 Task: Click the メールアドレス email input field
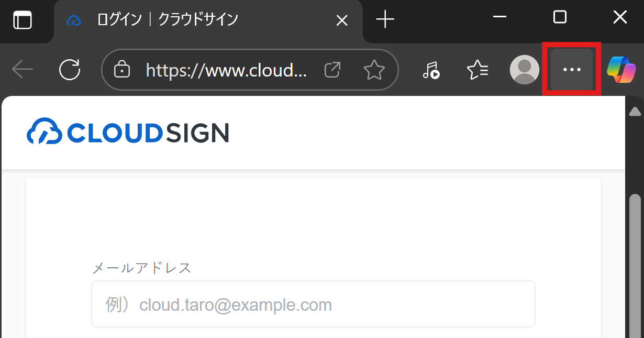coord(313,304)
